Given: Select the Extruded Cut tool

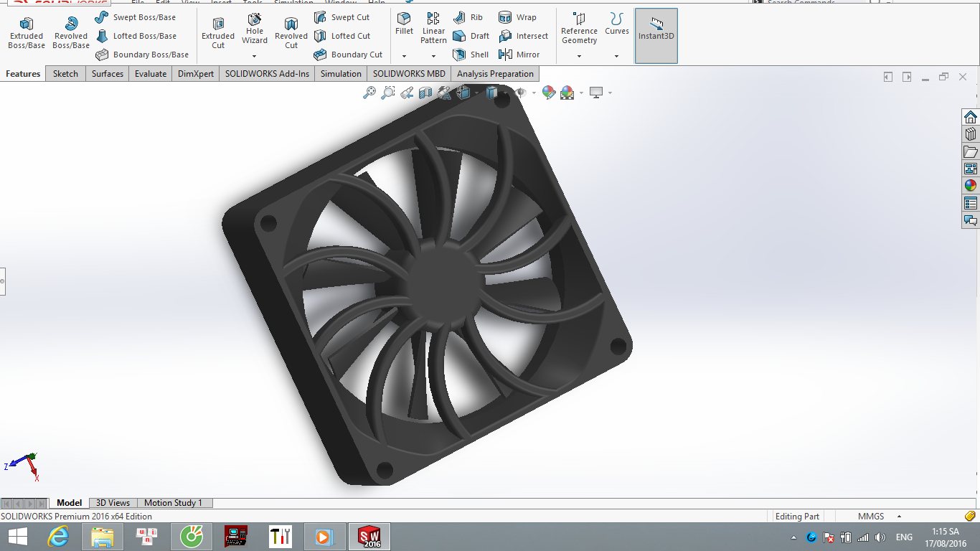Looking at the screenshot, I should pyautogui.click(x=218, y=33).
